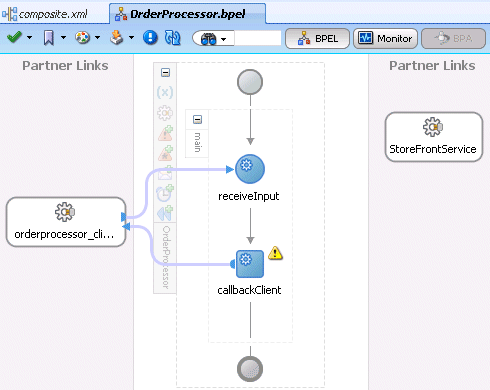This screenshot has width=490, height=390.
Task: Open the variables (x) icon
Action: [165, 92]
